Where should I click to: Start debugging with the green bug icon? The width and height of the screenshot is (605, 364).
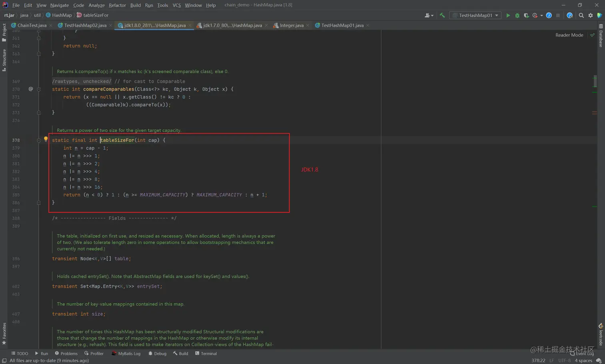[517, 15]
